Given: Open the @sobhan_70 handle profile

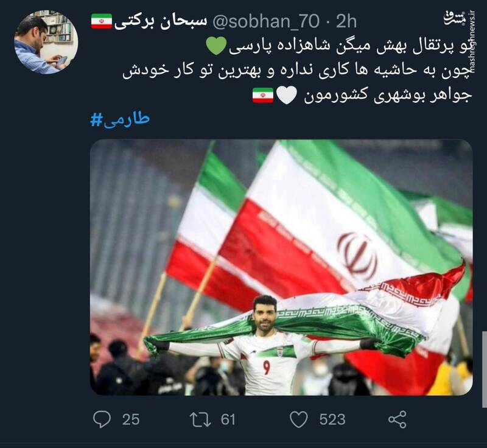Looking at the screenshot, I should click(x=266, y=22).
